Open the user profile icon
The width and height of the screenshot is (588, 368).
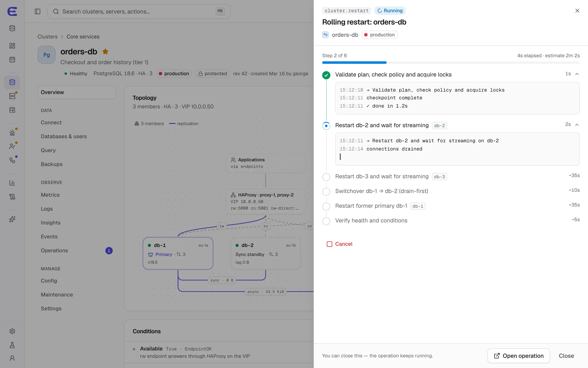pyautogui.click(x=12, y=358)
